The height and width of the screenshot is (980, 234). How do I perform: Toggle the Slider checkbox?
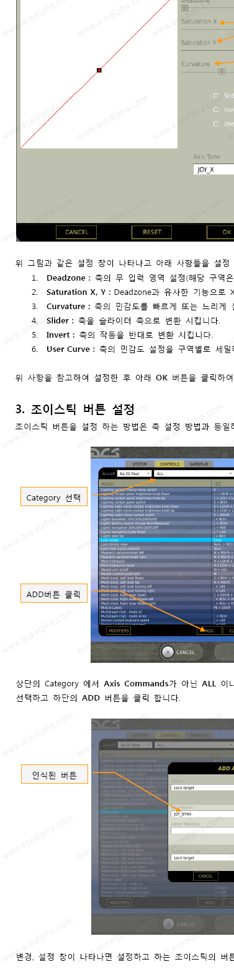[x=216, y=96]
